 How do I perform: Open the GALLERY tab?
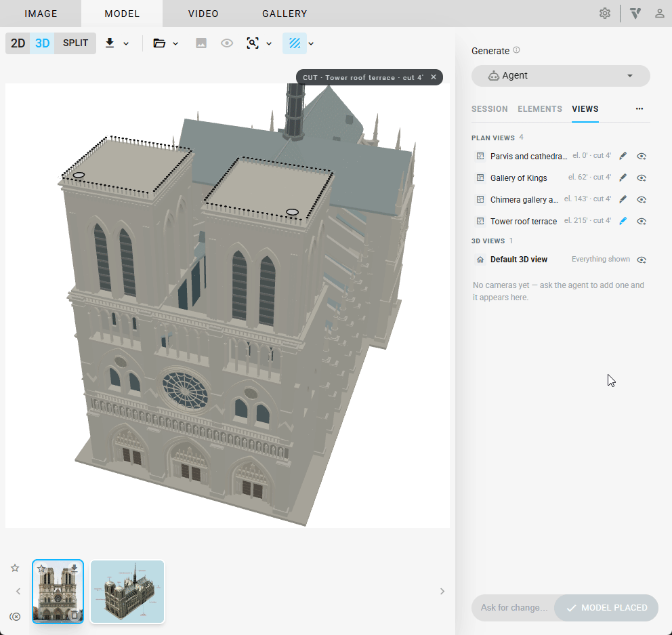click(x=285, y=14)
